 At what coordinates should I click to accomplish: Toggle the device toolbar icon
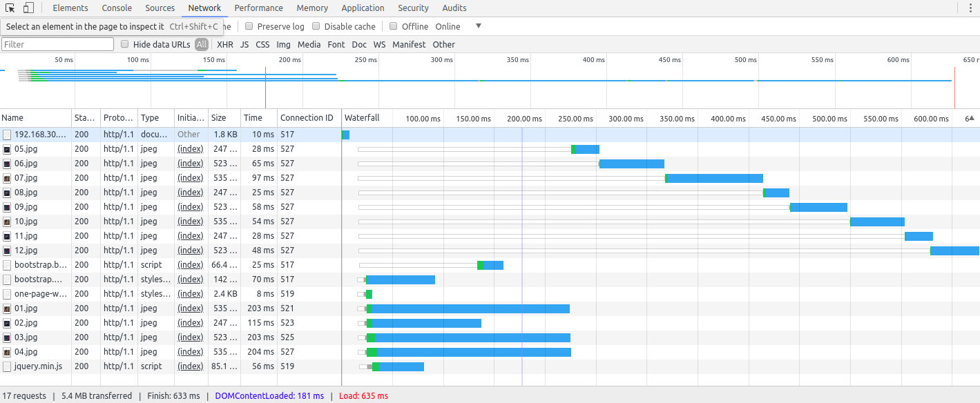[28, 8]
